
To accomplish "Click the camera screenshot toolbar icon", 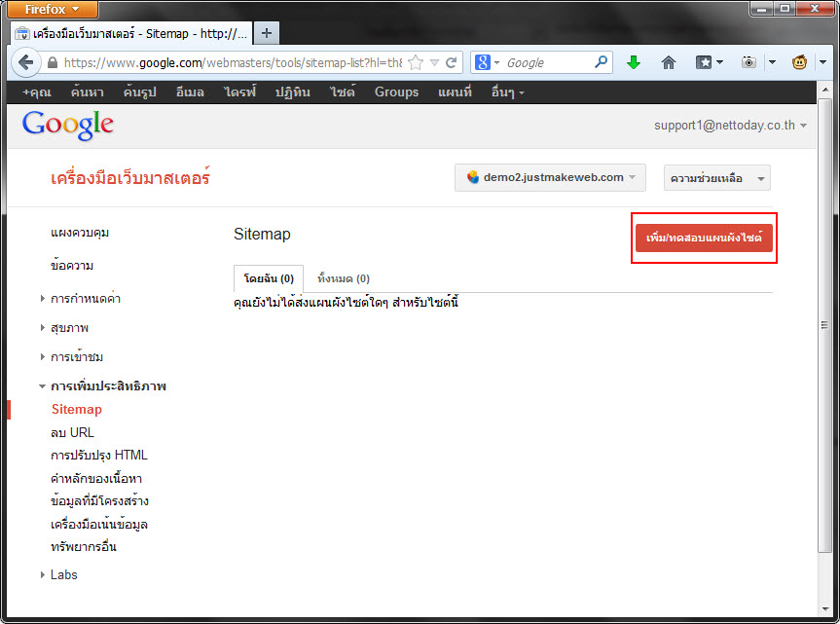I will [749, 62].
